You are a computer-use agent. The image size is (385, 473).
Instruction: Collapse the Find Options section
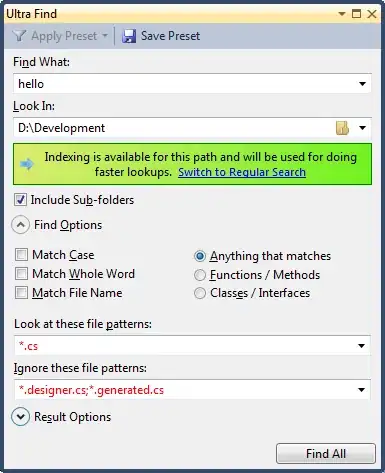pyautogui.click(x=21, y=225)
